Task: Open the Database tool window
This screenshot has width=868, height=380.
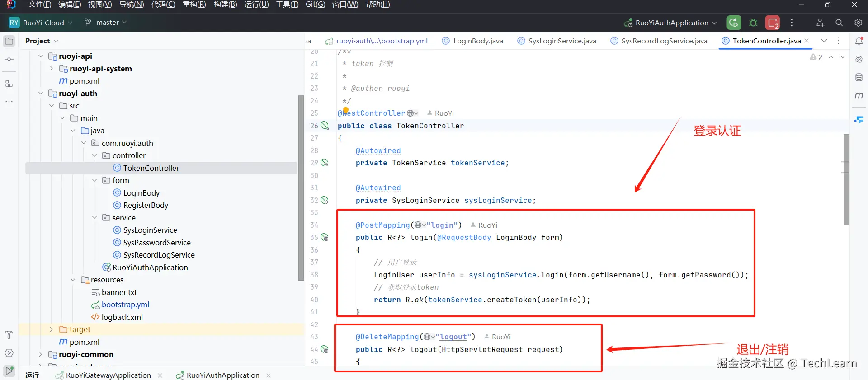Action: point(859,77)
